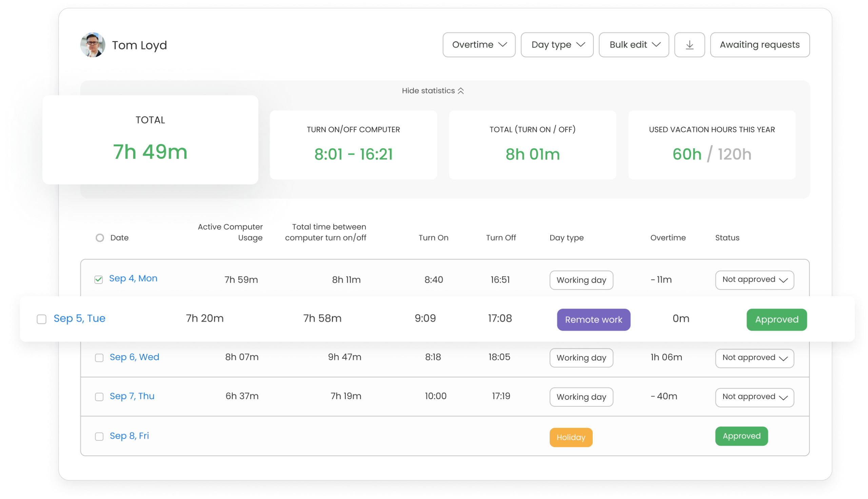Check the Sep 5, Tue checkbox
Screen dimensions: 868x499
41,319
